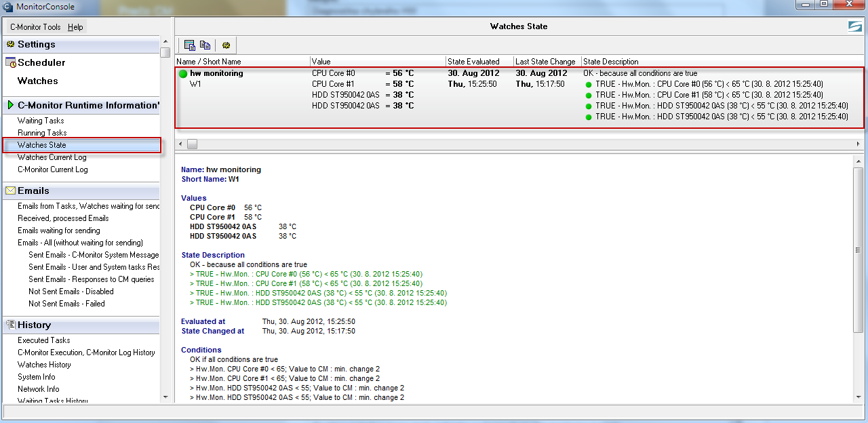868x423 pixels.
Task: Click the Emails section heading
Action: [x=33, y=190]
